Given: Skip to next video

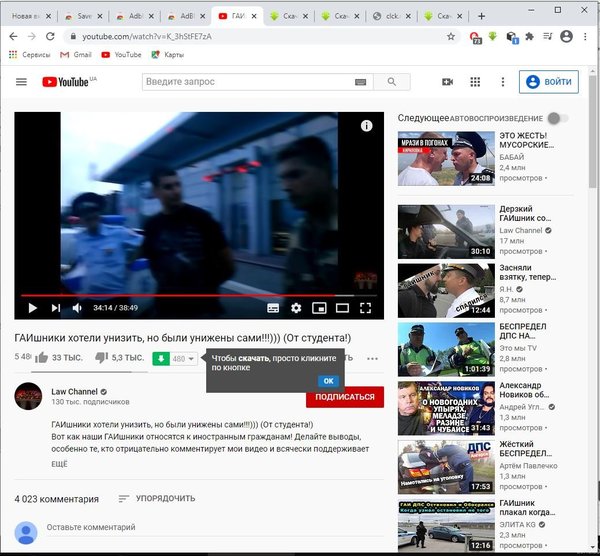Looking at the screenshot, I should coord(56,308).
